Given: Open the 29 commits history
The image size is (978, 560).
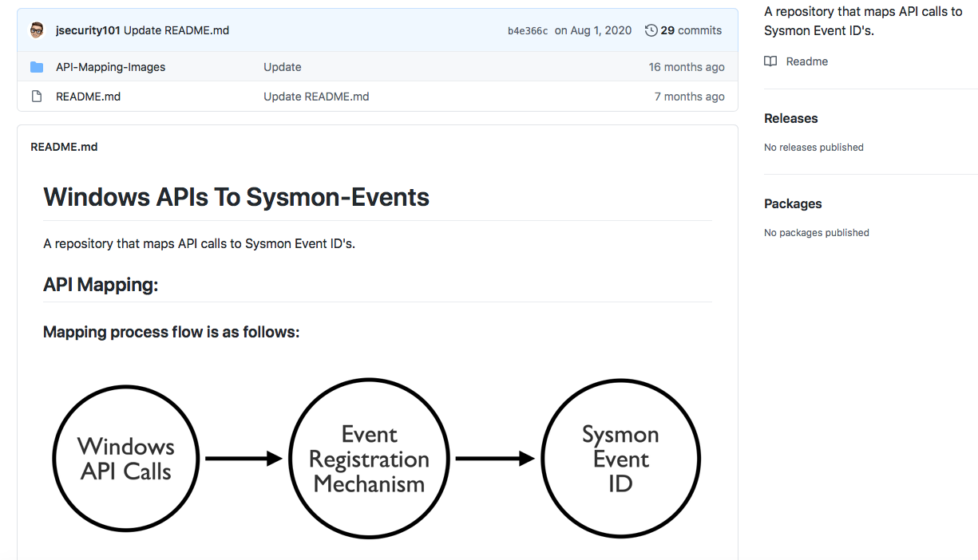Looking at the screenshot, I should [x=691, y=30].
